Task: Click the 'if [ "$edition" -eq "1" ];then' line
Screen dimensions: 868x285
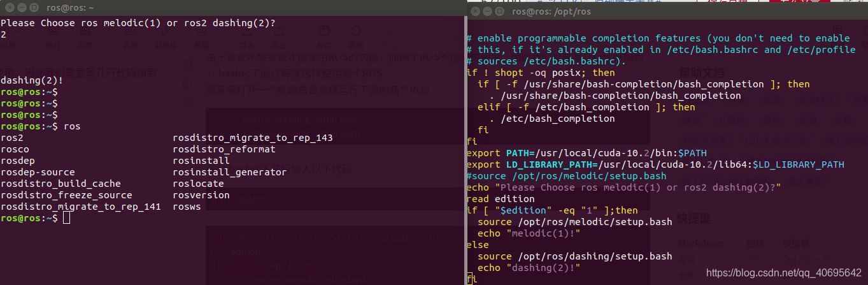Action: tap(552, 210)
